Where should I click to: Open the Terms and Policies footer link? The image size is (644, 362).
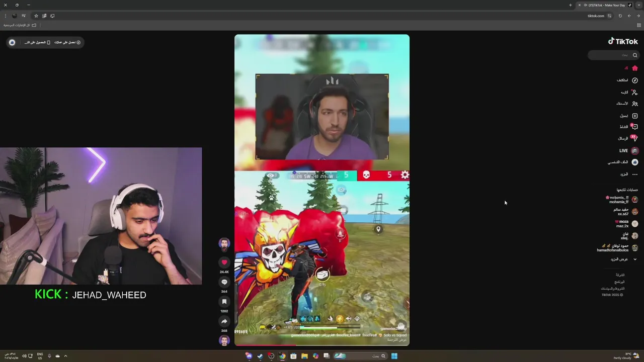pos(612,289)
